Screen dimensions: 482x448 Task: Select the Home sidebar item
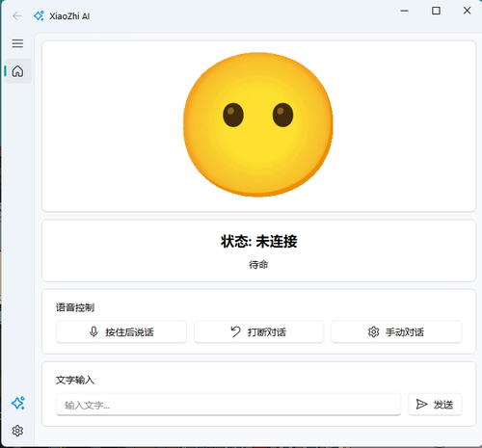(x=18, y=71)
